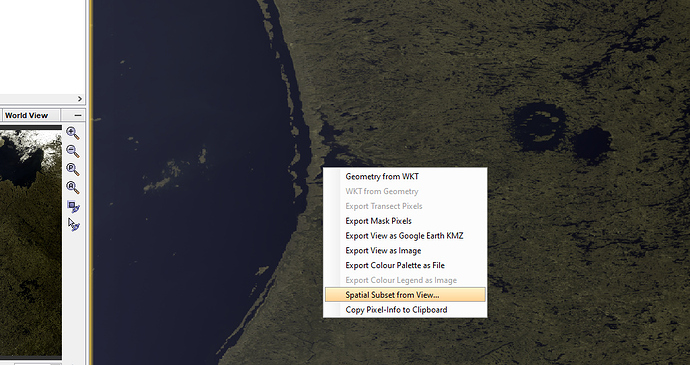Toggle synchronise cursor position icon
The width and height of the screenshot is (690, 365).
click(73, 224)
